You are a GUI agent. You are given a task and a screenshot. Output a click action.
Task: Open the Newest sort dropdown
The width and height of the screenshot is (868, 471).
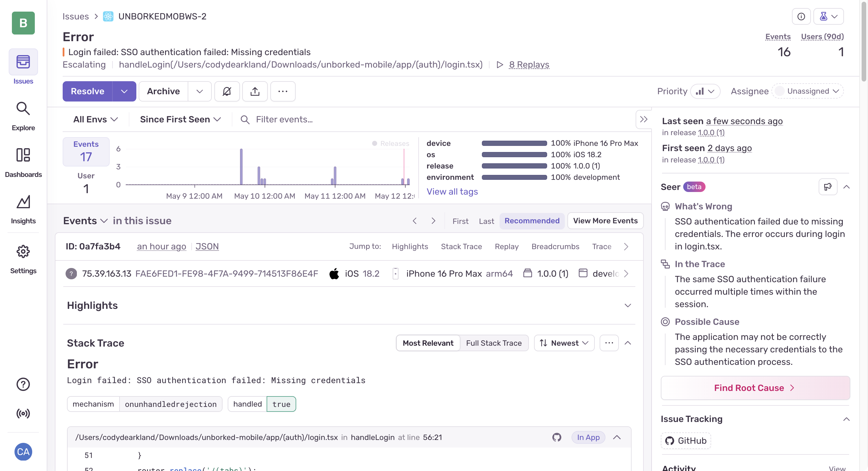pyautogui.click(x=564, y=343)
